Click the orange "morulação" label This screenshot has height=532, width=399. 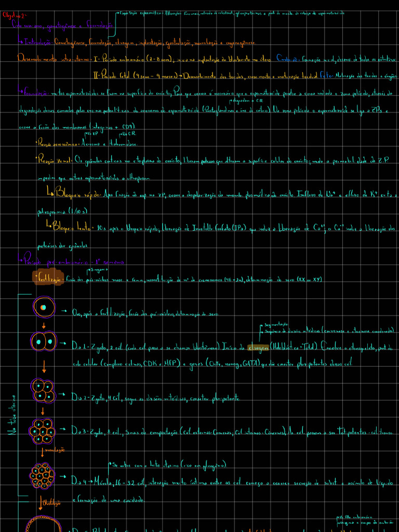click(x=54, y=450)
